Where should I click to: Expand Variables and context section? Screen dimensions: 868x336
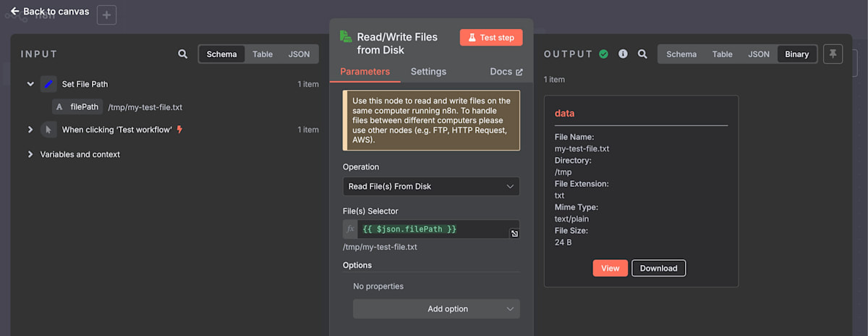click(30, 154)
